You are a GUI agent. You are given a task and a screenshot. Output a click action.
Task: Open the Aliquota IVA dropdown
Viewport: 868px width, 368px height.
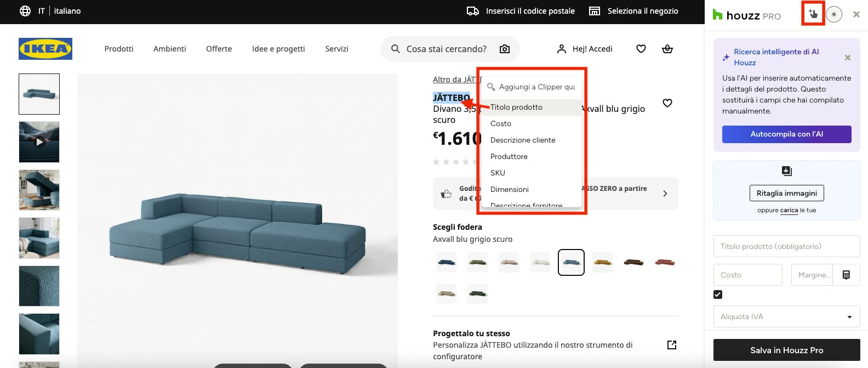pos(787,316)
